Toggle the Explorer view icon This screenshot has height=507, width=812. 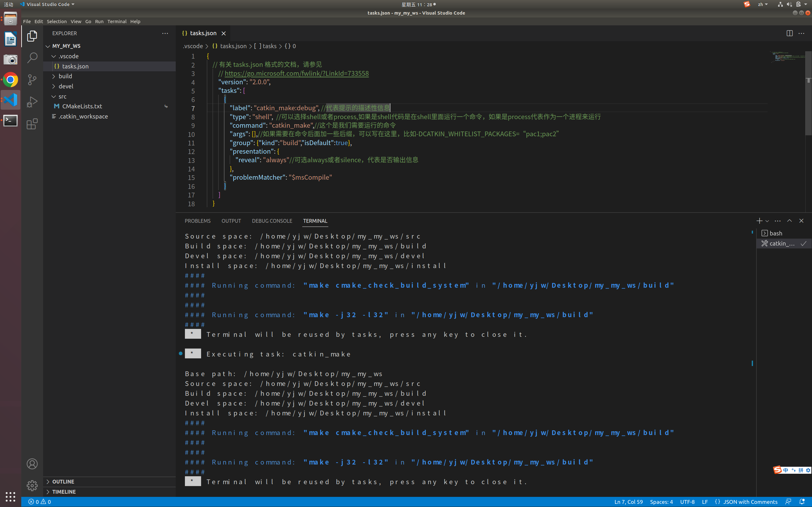tap(32, 36)
